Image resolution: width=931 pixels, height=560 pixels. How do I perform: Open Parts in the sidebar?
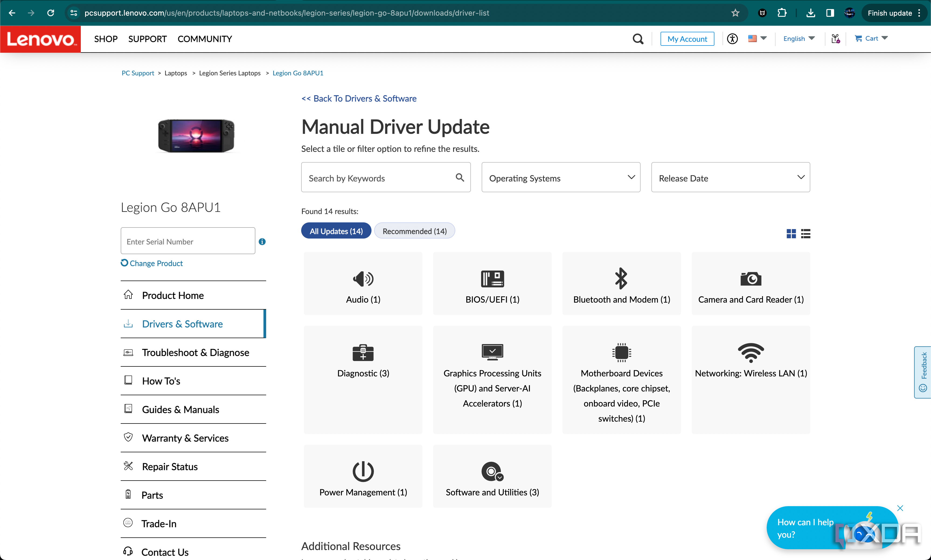193,495
